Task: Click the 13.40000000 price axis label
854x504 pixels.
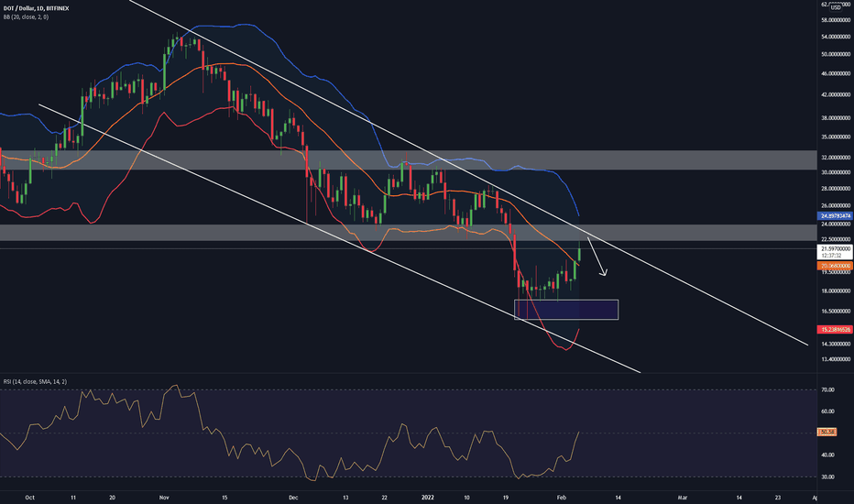Action: click(836, 359)
